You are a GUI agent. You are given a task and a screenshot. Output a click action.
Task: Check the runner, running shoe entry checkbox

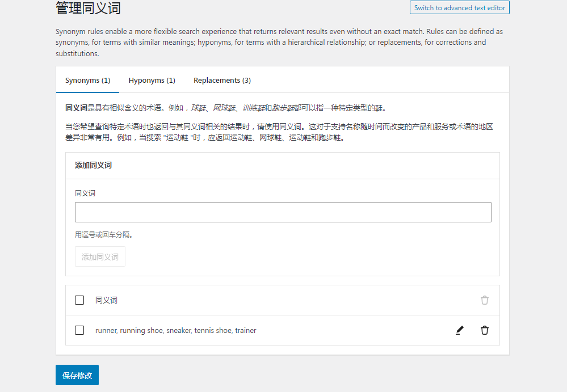pos(79,330)
